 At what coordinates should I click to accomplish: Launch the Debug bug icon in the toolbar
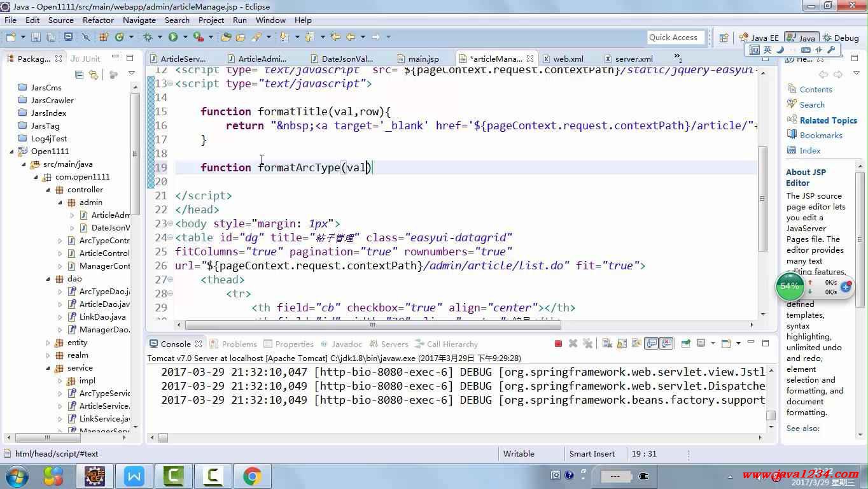tap(148, 38)
